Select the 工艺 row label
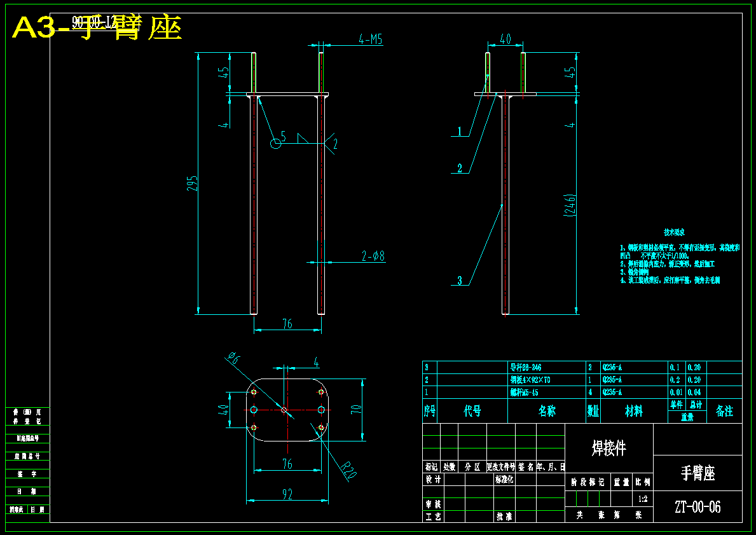Viewport: 756px width, 535px height. pyautogui.click(x=433, y=516)
